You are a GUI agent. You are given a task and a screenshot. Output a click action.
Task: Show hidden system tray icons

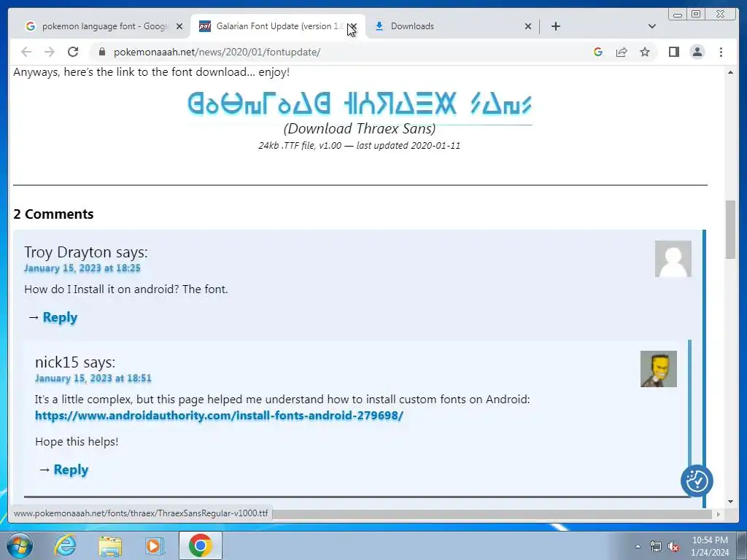click(x=638, y=546)
